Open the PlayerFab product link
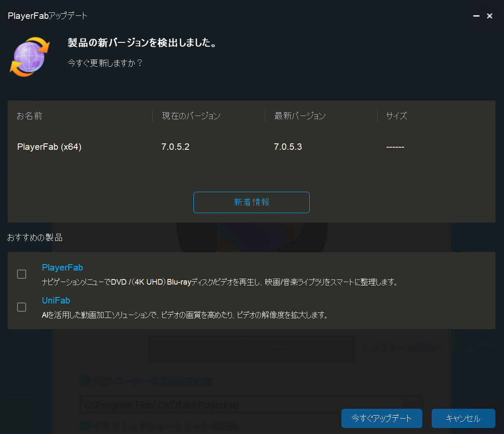504x434 pixels. [x=62, y=268]
